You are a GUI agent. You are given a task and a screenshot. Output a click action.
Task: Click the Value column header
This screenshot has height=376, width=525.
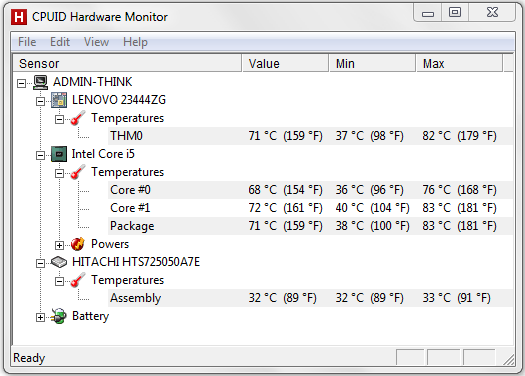(x=285, y=63)
